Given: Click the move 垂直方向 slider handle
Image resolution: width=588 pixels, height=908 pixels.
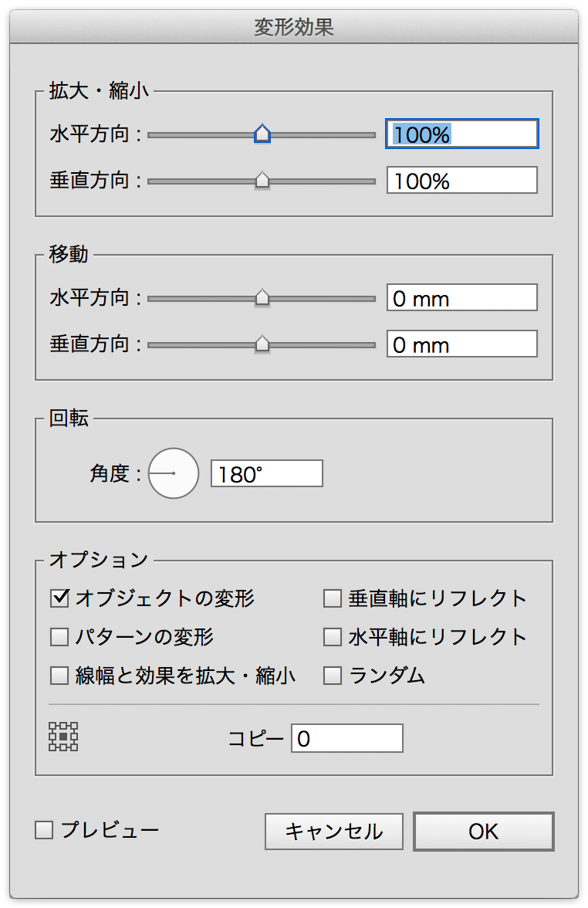Looking at the screenshot, I should (x=262, y=344).
